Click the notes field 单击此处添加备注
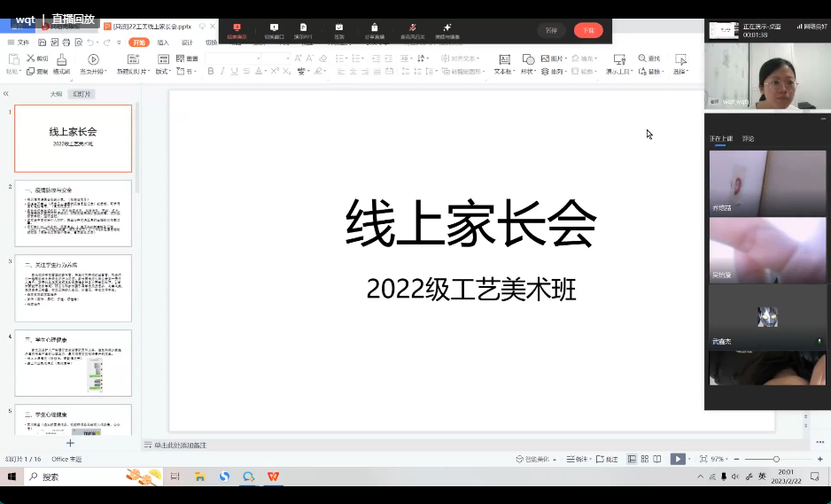The image size is (831, 504). click(180, 446)
